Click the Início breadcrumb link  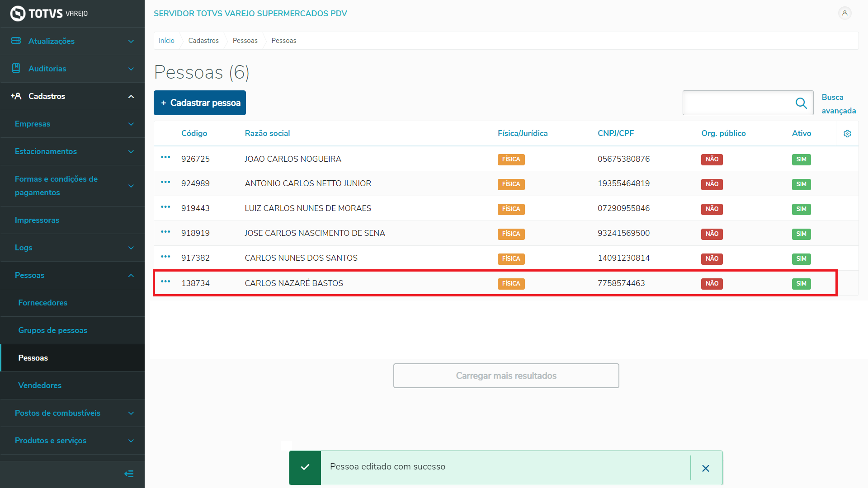click(166, 41)
